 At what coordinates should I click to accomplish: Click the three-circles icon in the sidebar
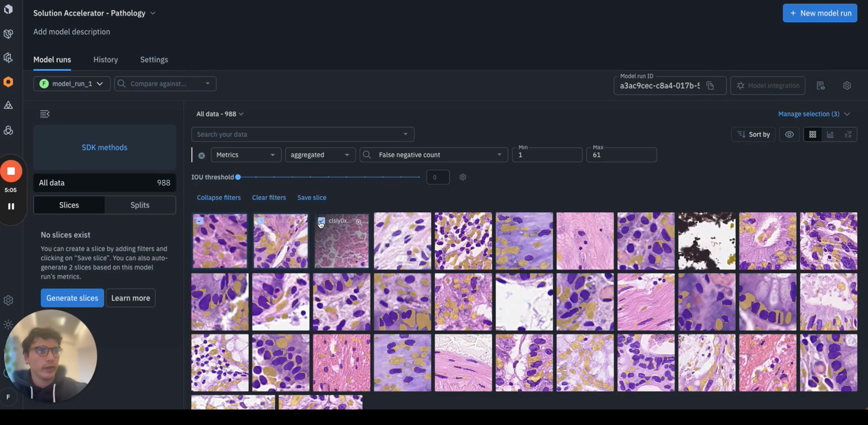pos(8,130)
